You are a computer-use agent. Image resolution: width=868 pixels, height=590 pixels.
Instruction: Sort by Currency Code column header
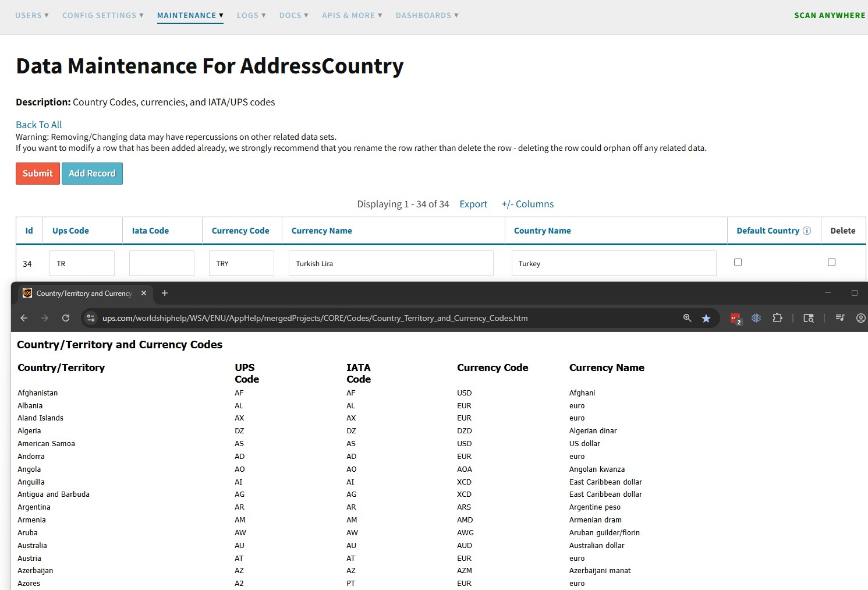coord(240,231)
